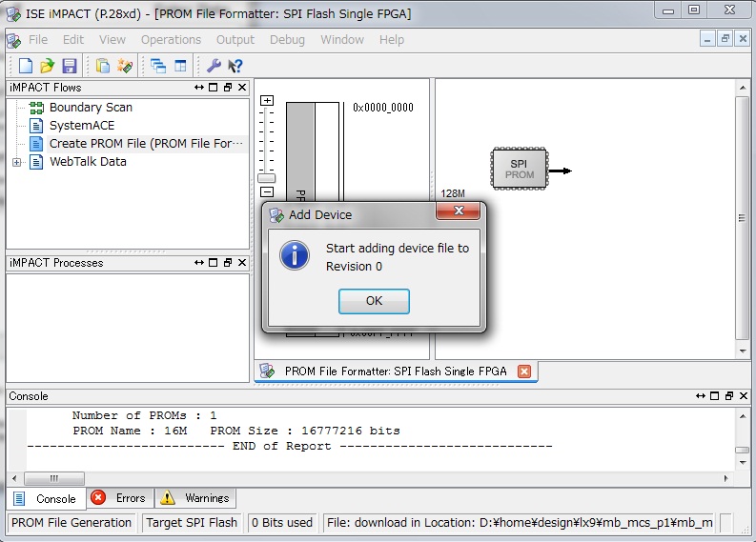
Task: Click the console horizontal scrollbar thumb
Action: 54,478
